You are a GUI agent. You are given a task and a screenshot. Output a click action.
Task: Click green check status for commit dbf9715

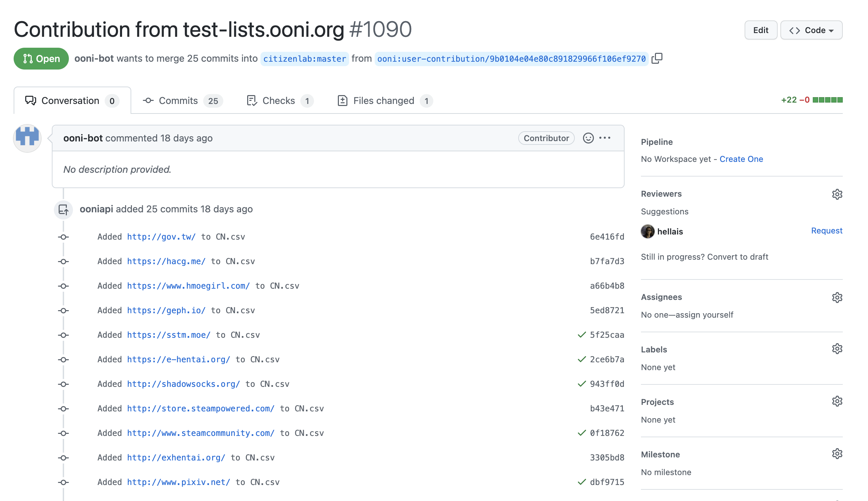coord(581,482)
